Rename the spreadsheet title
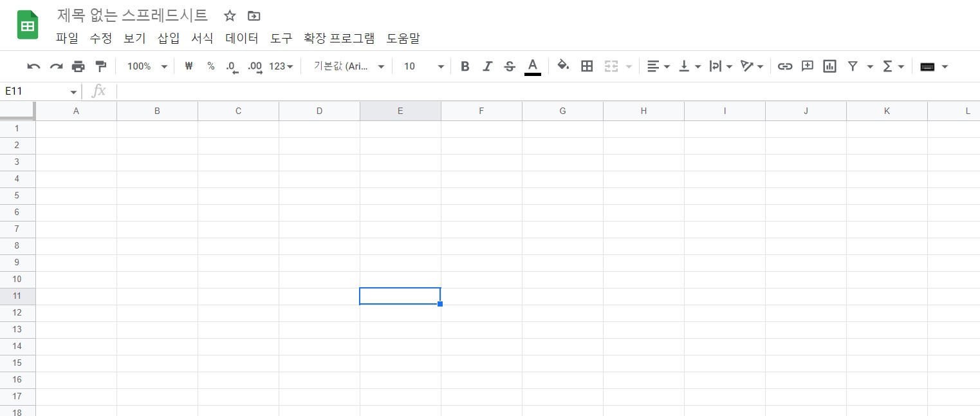This screenshot has width=980, height=416. click(131, 15)
